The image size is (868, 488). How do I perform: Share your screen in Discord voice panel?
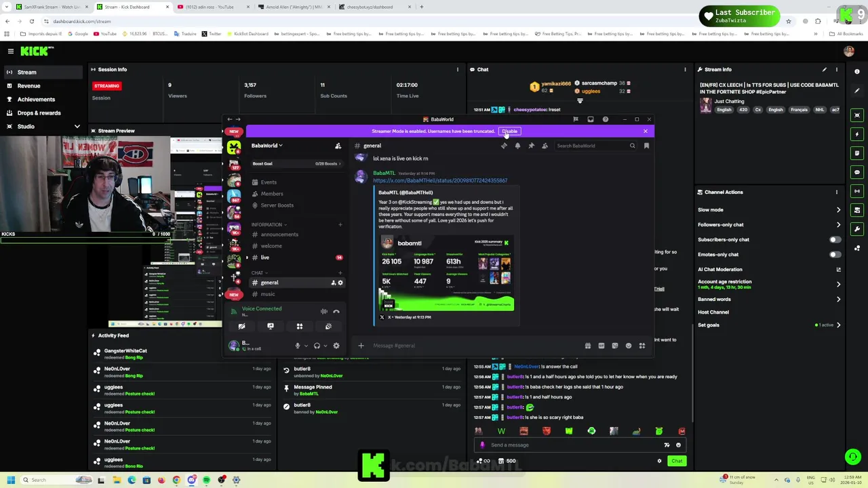[x=271, y=327]
